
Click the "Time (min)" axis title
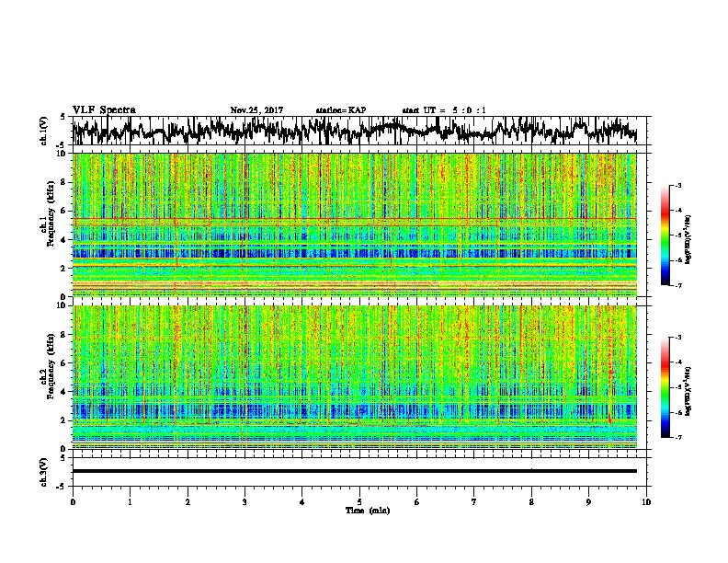click(x=368, y=511)
